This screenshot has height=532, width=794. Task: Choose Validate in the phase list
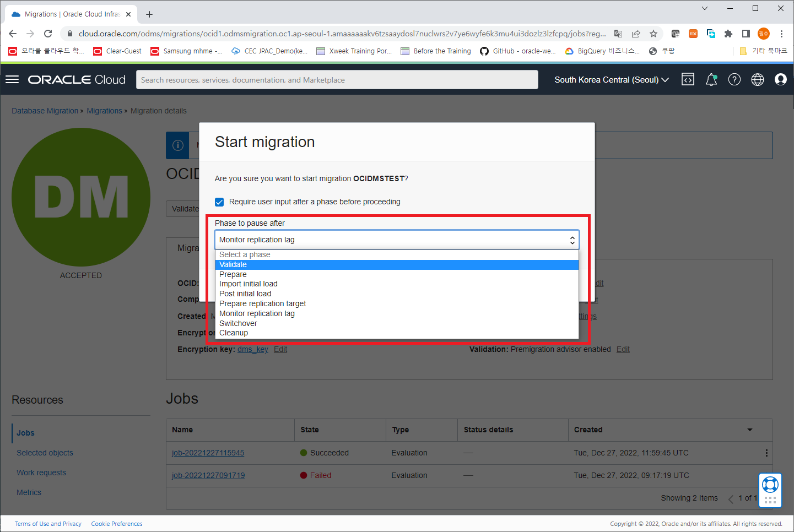397,264
